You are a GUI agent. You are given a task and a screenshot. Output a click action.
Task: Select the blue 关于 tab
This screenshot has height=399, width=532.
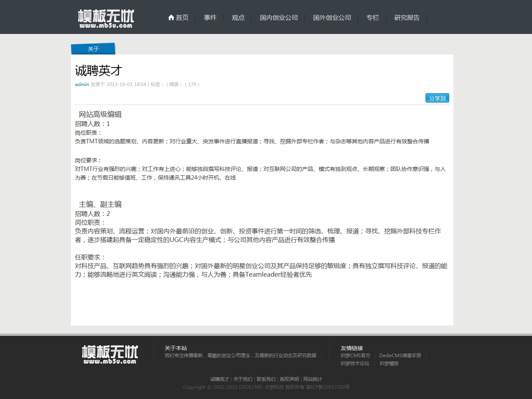point(93,49)
